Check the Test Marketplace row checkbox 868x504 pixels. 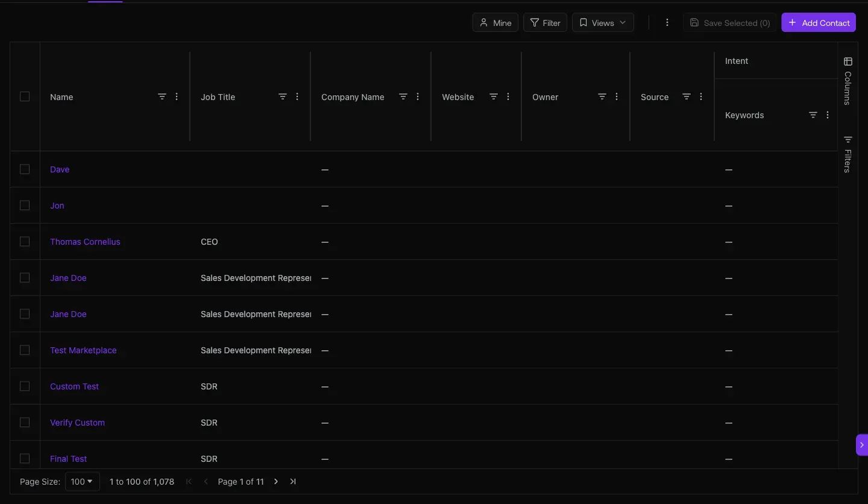(25, 350)
